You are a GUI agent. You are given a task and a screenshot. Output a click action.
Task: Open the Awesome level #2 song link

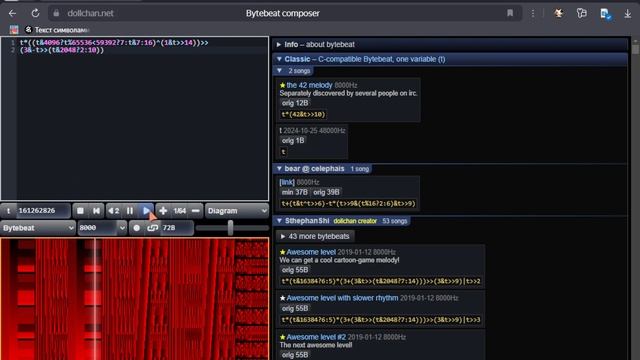click(316, 337)
